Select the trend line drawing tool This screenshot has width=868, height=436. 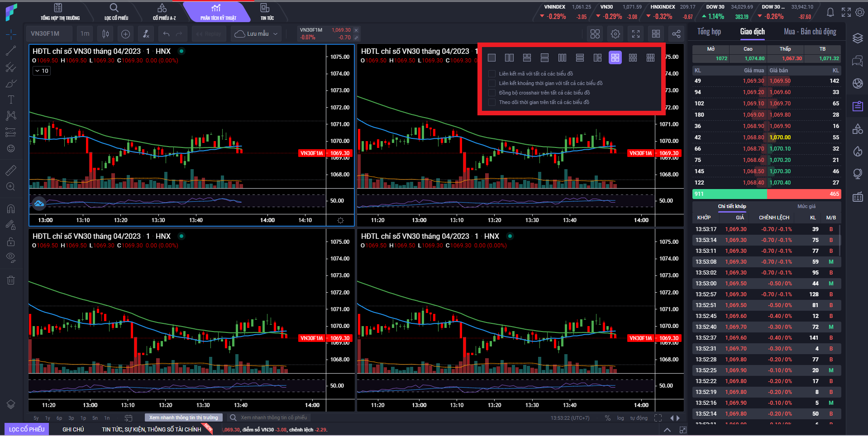[11, 51]
